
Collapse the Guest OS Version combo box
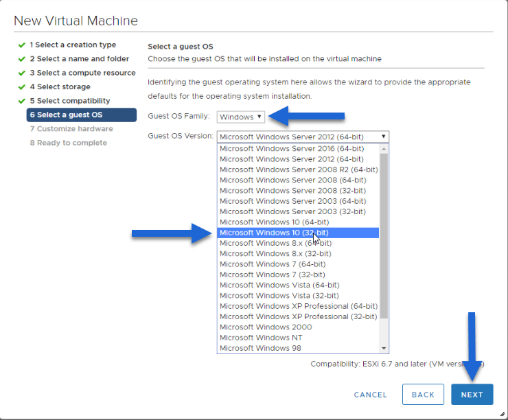pyautogui.click(x=303, y=137)
